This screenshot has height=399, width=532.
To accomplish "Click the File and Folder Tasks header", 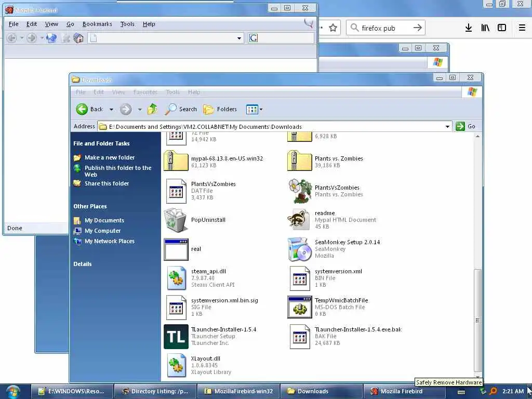I will click(101, 143).
